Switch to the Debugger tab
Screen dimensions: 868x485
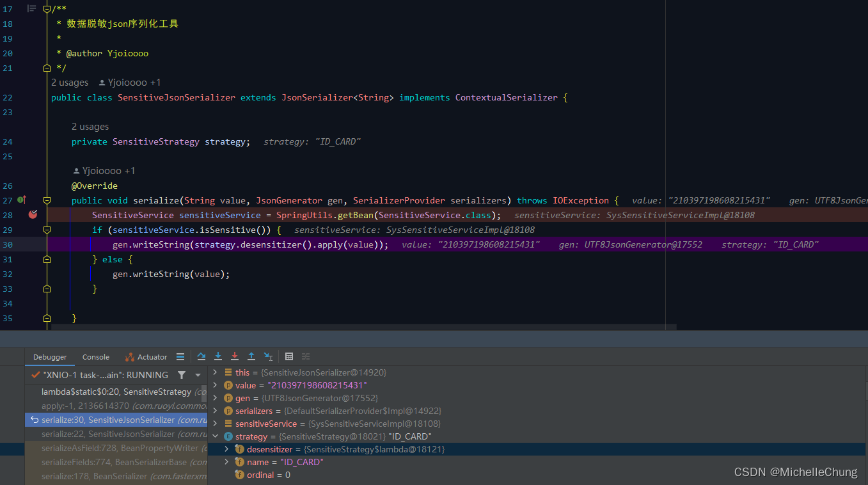click(50, 357)
